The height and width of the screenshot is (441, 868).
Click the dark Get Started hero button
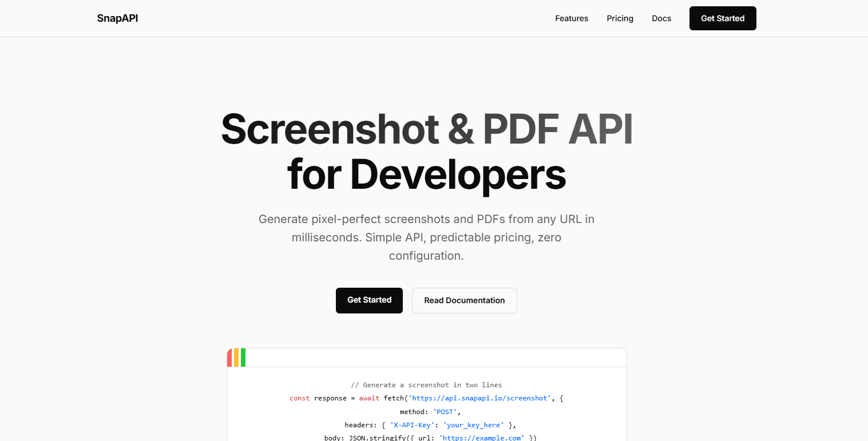[369, 300]
